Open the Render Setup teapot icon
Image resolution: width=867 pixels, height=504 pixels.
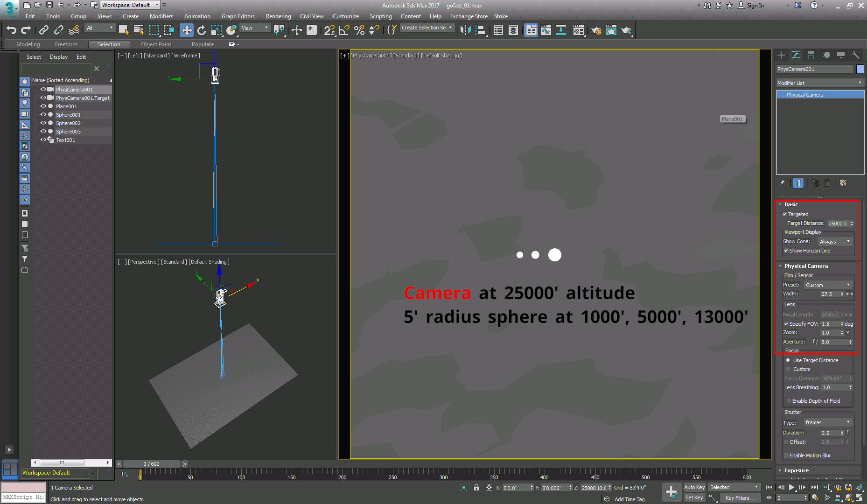(596, 30)
